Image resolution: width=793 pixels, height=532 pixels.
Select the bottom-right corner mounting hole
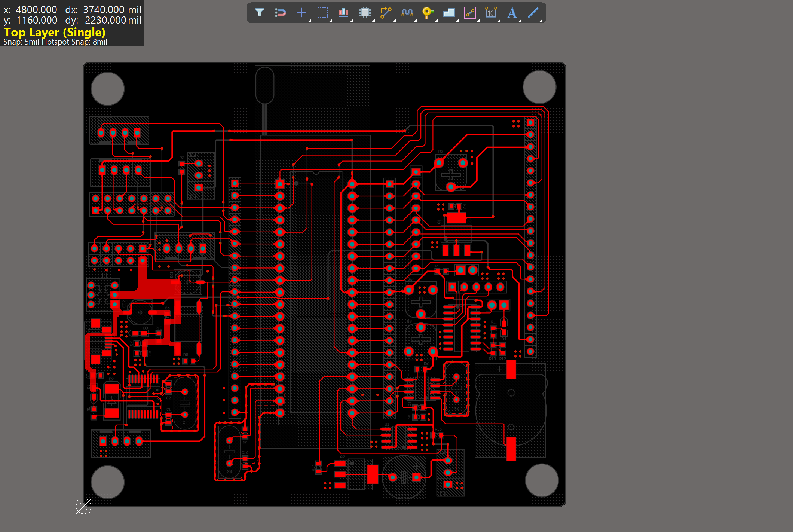tap(542, 480)
